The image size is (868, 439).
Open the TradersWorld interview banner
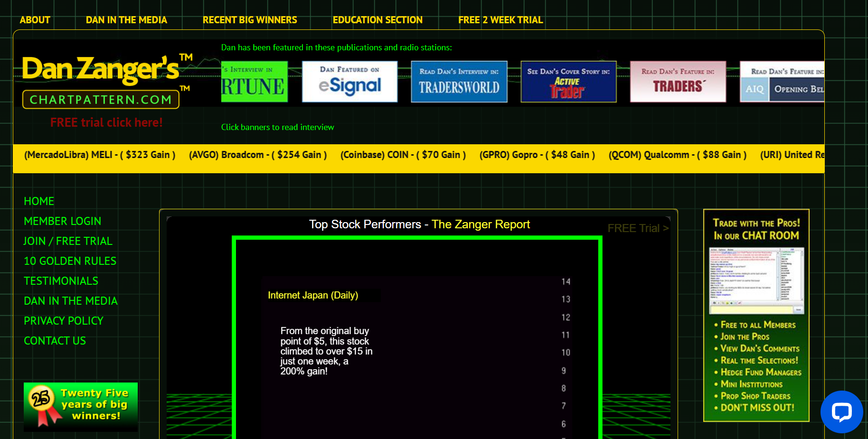point(459,82)
